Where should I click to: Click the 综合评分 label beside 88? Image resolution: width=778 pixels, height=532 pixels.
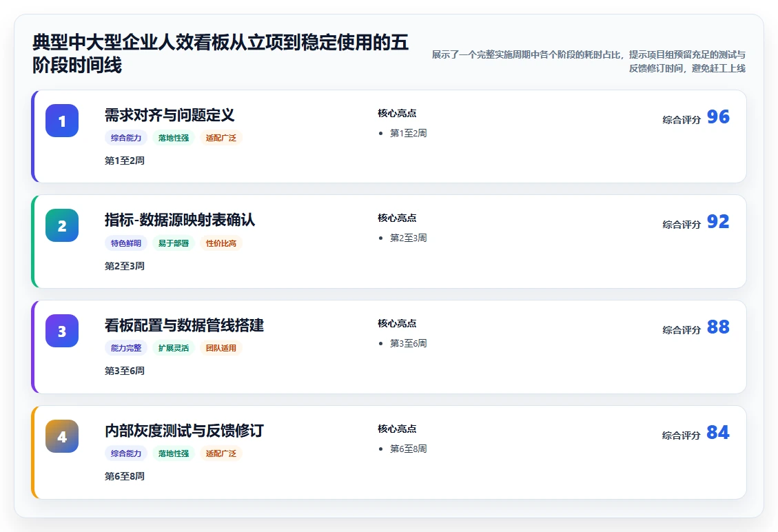[682, 330]
